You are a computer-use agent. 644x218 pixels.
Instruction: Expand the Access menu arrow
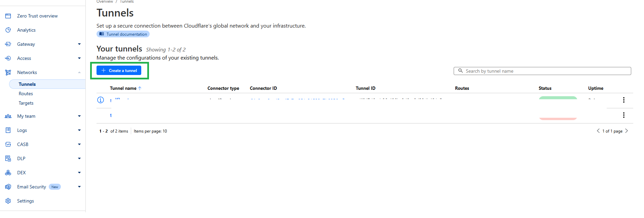(79, 58)
